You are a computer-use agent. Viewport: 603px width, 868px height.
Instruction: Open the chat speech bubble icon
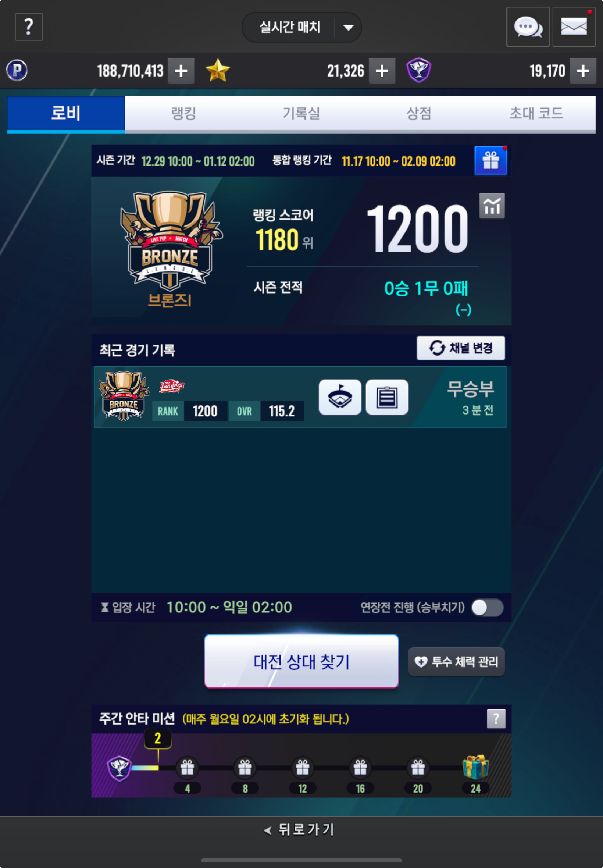tap(528, 27)
